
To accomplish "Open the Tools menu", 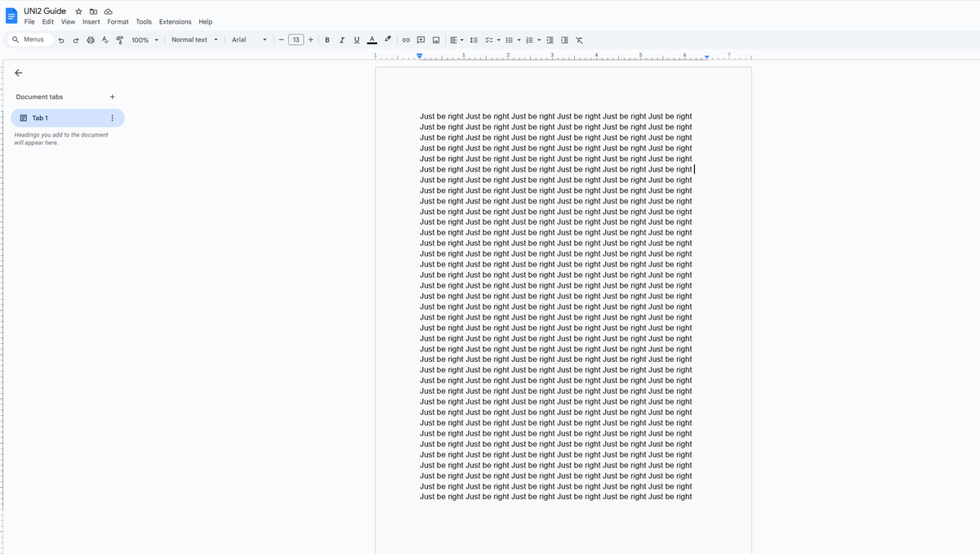I will click(144, 22).
